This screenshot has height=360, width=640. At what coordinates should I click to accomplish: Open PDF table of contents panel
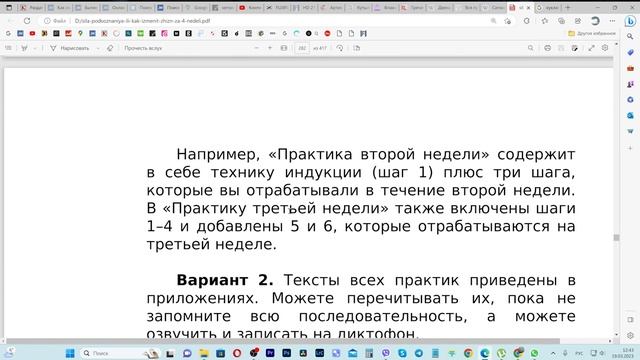[8, 48]
